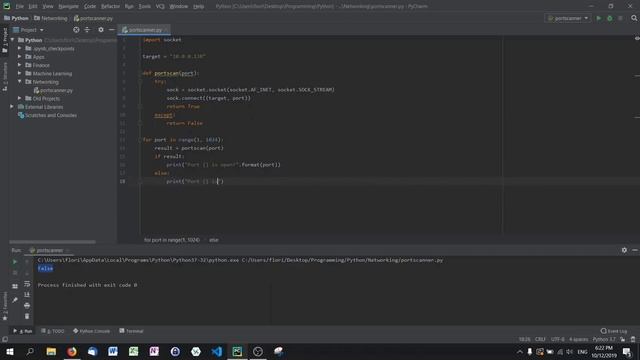Open the Favorites sidebar tab
Screen dimensions: 640x360
coord(5,306)
